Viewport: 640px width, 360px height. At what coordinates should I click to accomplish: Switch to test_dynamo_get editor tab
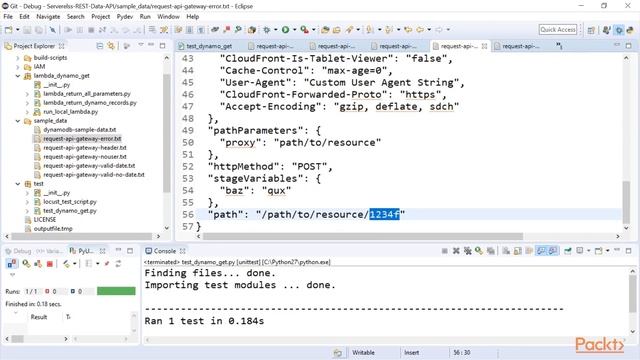click(209, 46)
